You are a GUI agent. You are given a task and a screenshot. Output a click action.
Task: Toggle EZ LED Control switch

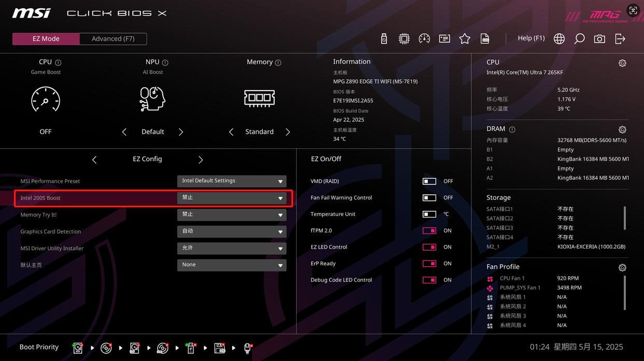pos(429,247)
